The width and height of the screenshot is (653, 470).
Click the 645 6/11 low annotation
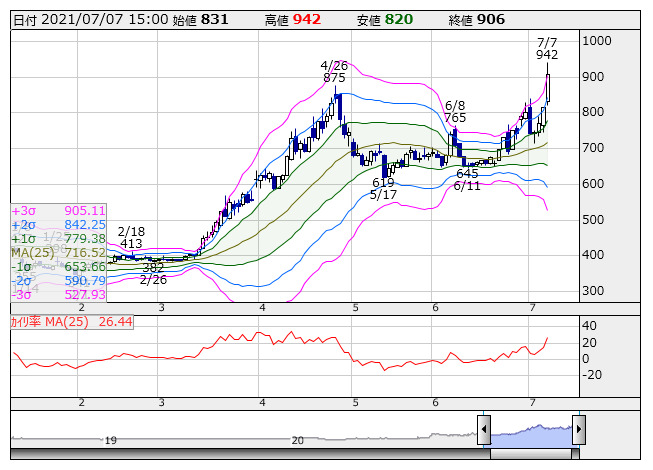pos(466,180)
